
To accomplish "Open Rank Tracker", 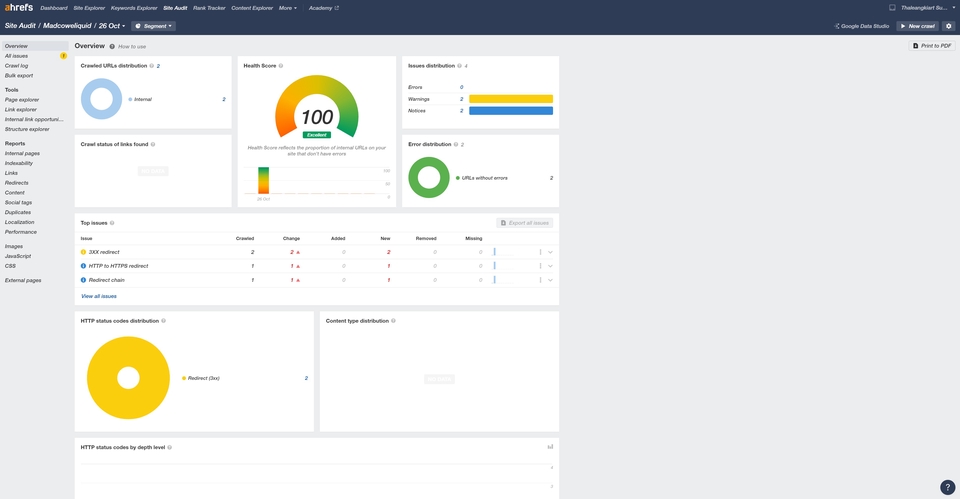I will click(x=209, y=8).
